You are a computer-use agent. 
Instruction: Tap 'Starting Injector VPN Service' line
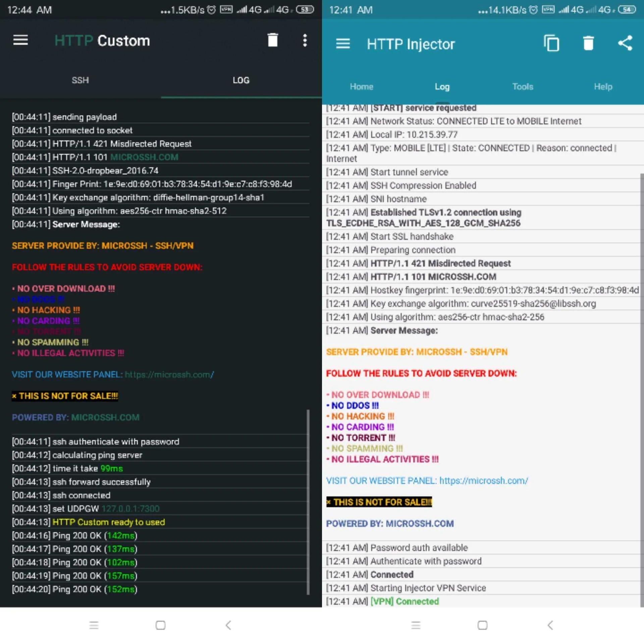(406, 588)
